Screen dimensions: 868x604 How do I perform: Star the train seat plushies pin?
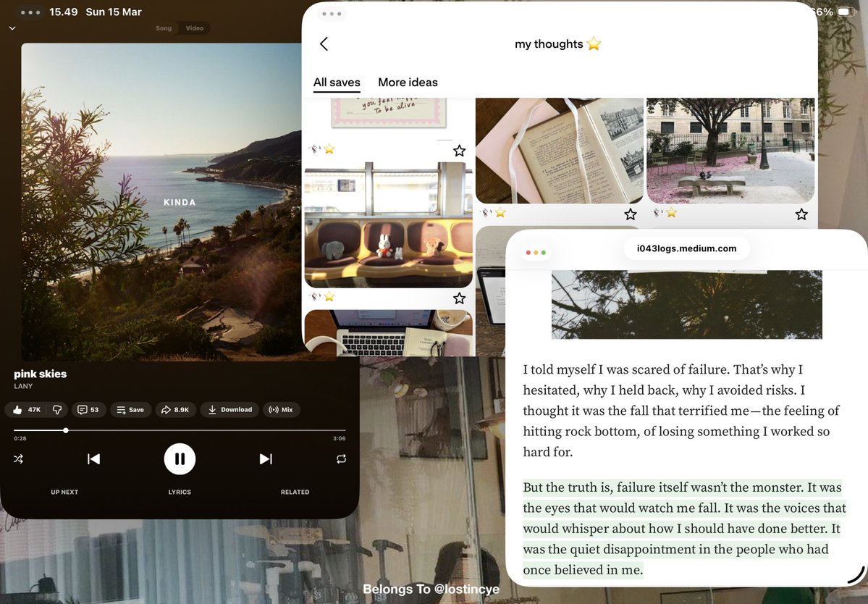[459, 298]
